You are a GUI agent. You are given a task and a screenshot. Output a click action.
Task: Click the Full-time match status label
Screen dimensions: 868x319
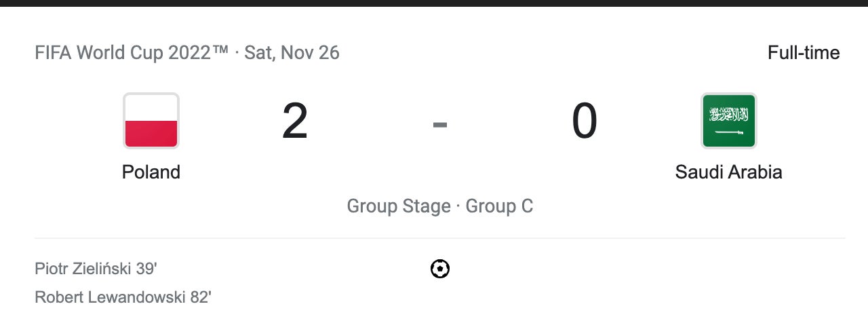[803, 53]
